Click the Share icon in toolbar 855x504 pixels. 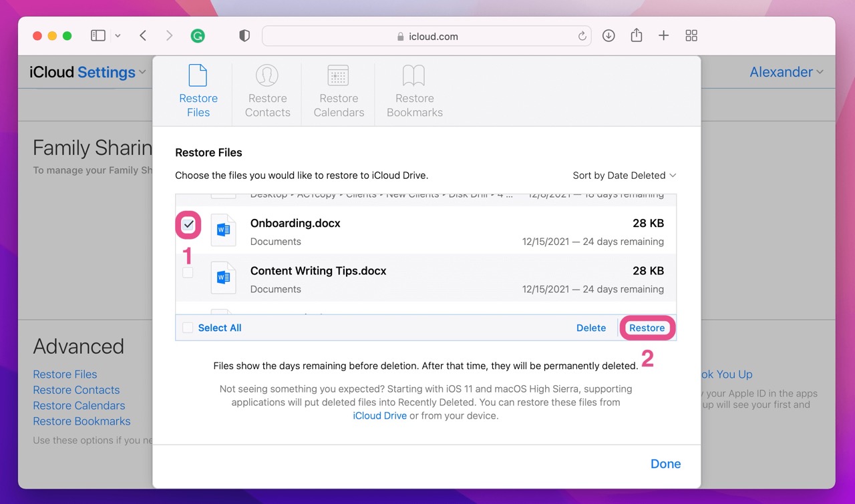point(636,36)
